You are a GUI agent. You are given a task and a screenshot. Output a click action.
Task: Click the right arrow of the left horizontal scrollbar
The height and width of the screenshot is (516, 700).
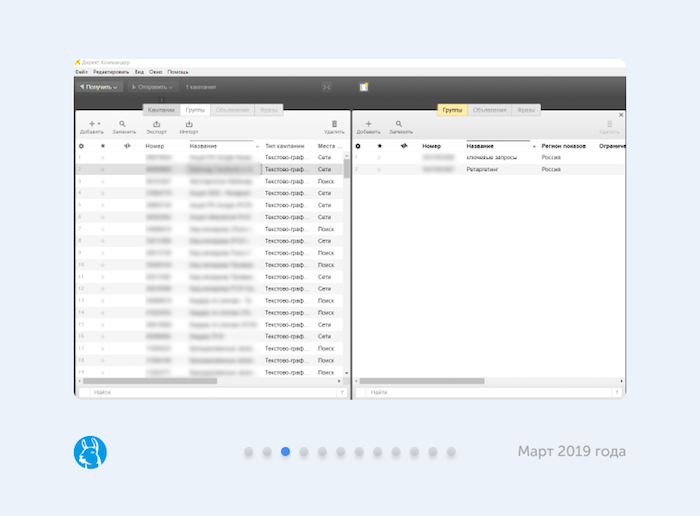click(x=339, y=381)
